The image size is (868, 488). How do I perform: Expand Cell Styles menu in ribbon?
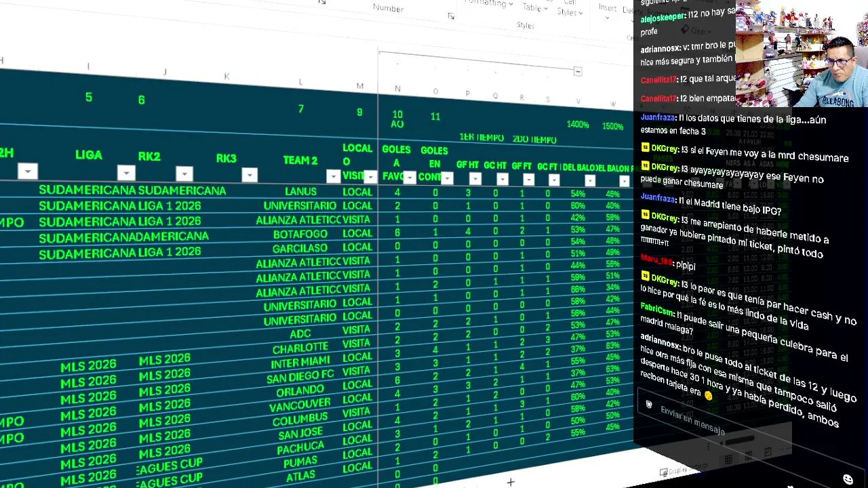coord(570,7)
